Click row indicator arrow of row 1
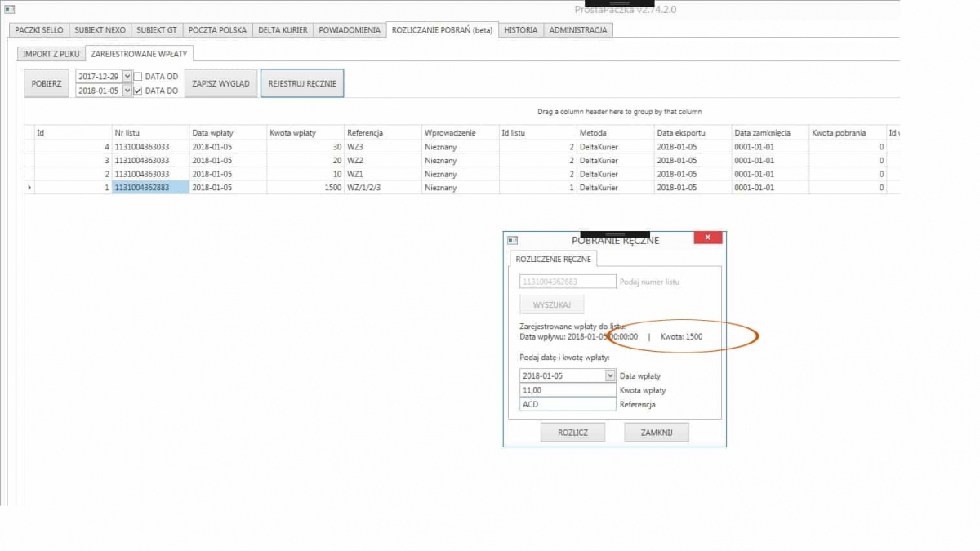Image resolution: width=980 pixels, height=551 pixels. tap(29, 188)
